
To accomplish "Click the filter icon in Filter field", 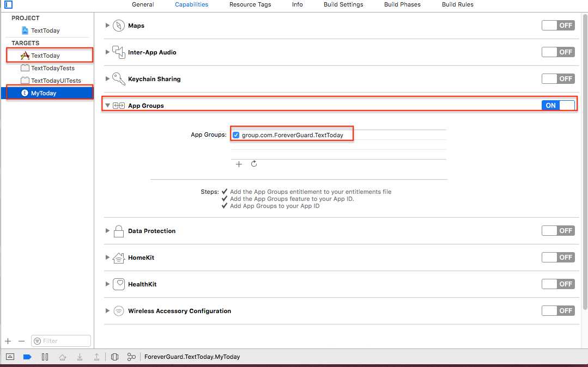I will (37, 341).
